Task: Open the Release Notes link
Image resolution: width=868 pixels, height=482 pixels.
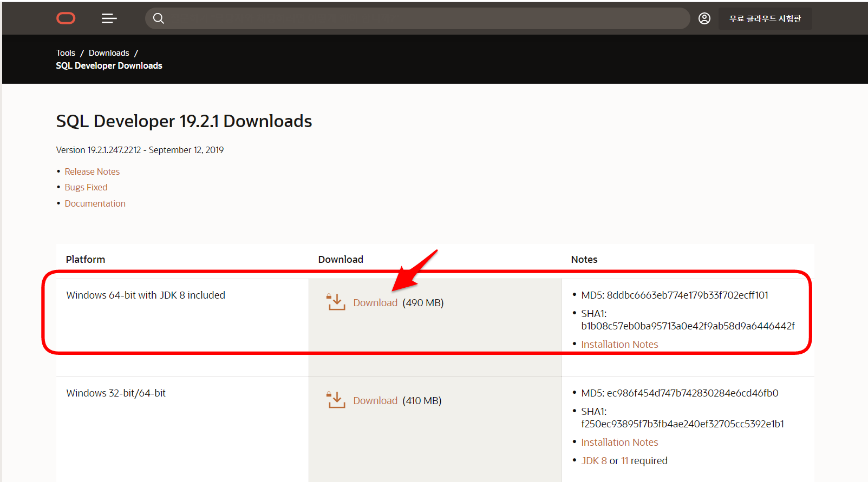Action: pos(92,171)
